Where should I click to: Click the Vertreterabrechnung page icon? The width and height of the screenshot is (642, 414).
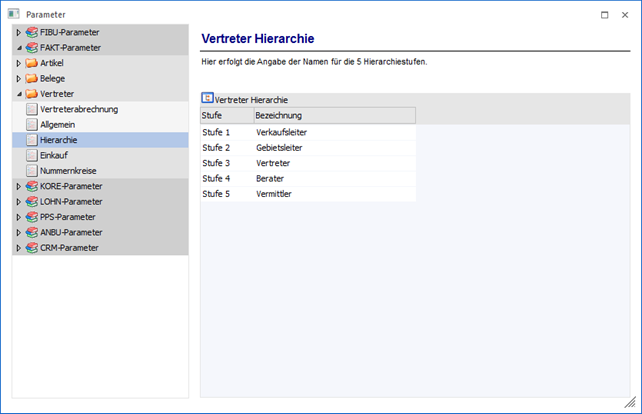(x=32, y=109)
